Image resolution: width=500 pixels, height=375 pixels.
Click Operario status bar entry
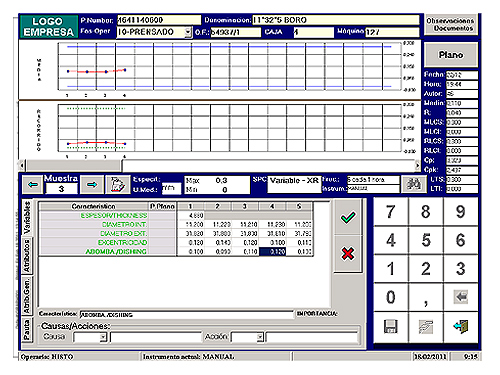click(x=79, y=357)
